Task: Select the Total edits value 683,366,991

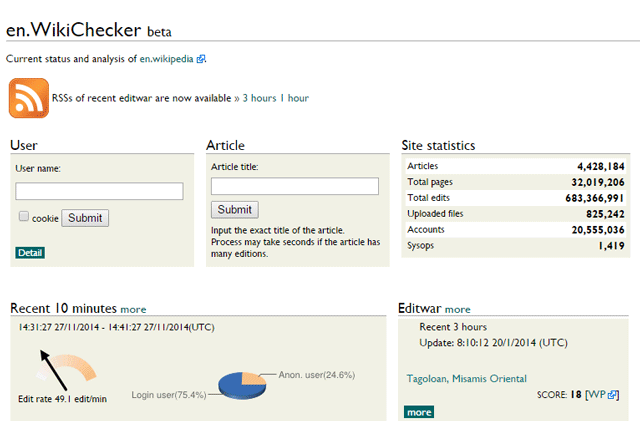Action: [595, 198]
